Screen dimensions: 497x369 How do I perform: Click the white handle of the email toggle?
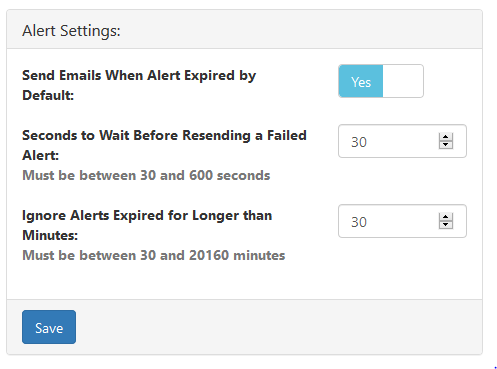pyautogui.click(x=403, y=81)
